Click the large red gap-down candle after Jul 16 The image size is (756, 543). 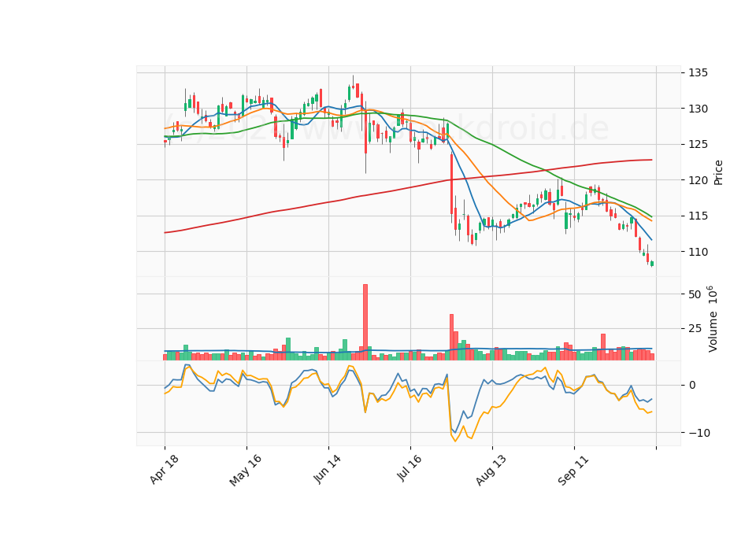pyautogui.click(x=452, y=183)
